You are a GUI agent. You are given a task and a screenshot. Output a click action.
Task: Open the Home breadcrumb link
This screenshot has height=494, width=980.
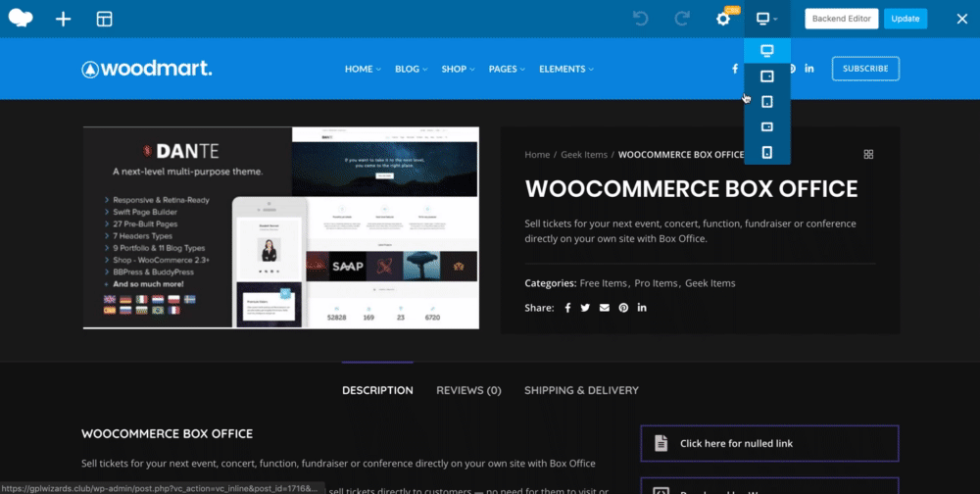point(537,155)
